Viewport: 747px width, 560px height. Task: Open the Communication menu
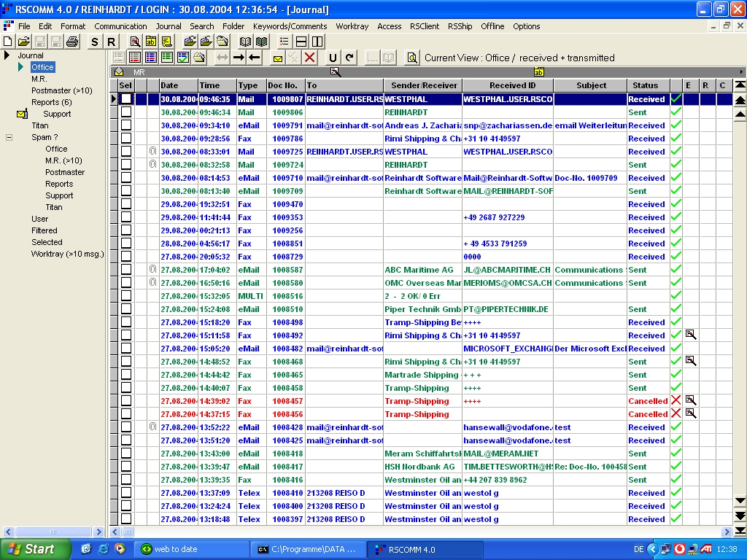click(x=120, y=26)
